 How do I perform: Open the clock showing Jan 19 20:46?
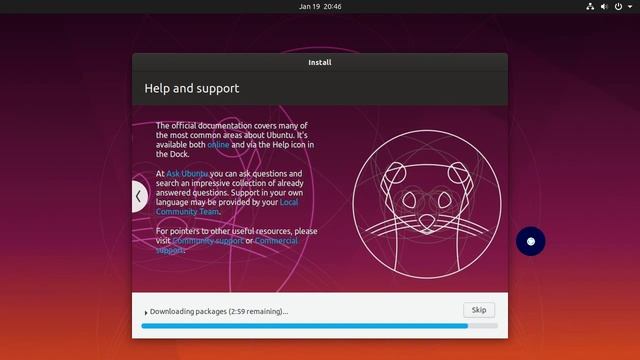320,7
